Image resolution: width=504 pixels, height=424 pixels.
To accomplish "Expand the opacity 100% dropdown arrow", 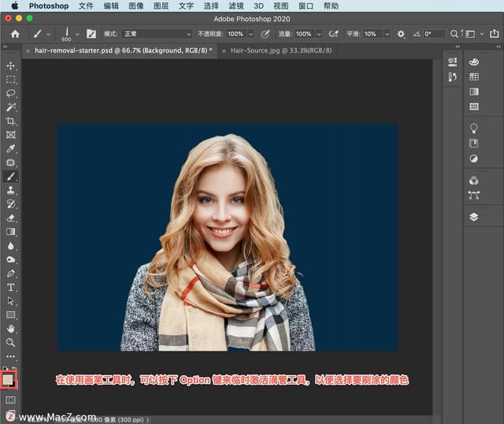I will [x=250, y=34].
